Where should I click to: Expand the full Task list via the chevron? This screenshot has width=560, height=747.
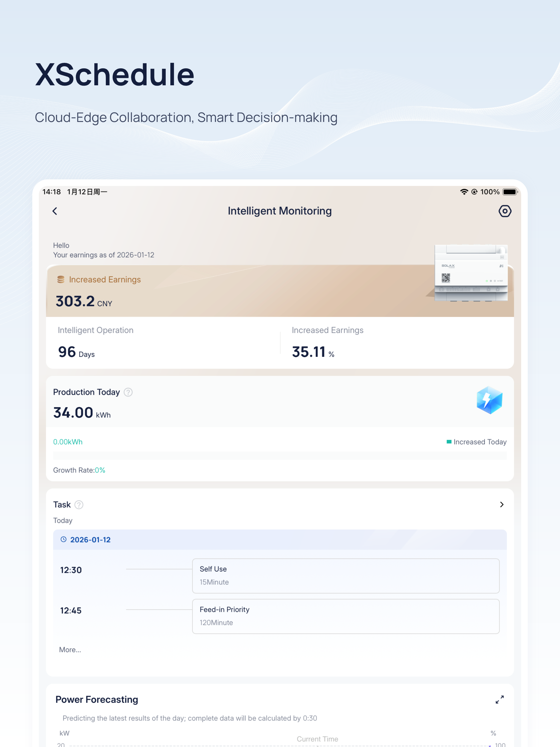click(x=502, y=504)
